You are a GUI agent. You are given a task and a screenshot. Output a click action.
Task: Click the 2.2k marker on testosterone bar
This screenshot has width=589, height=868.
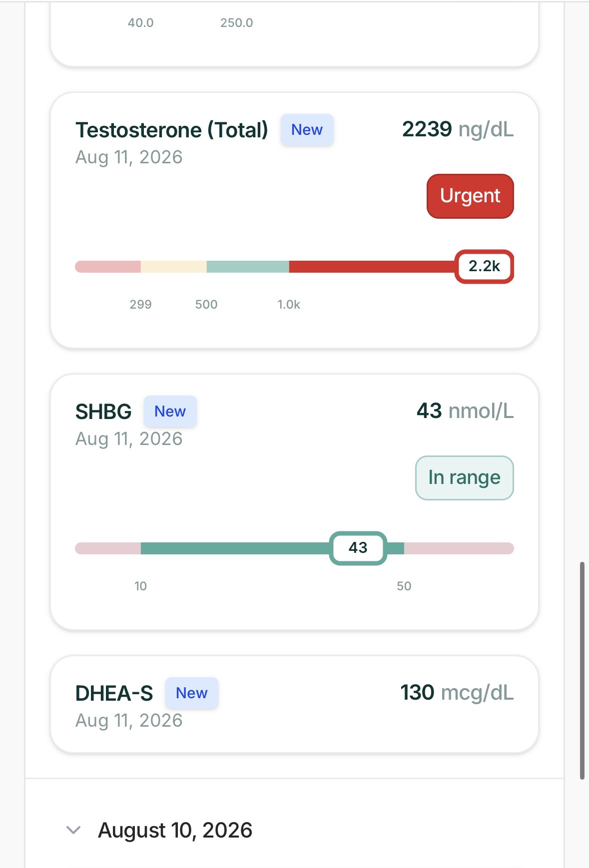coord(484,266)
